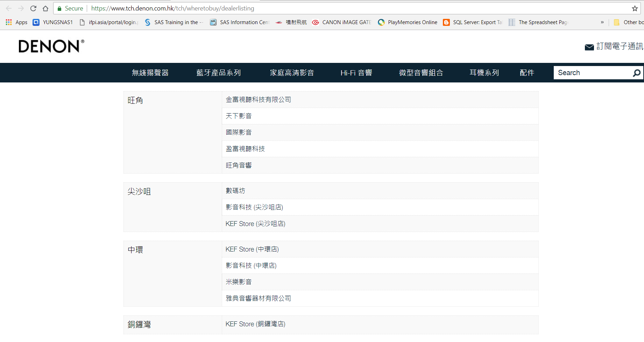Select dealer 數碼坊
The image size is (644, 342).
click(x=235, y=191)
